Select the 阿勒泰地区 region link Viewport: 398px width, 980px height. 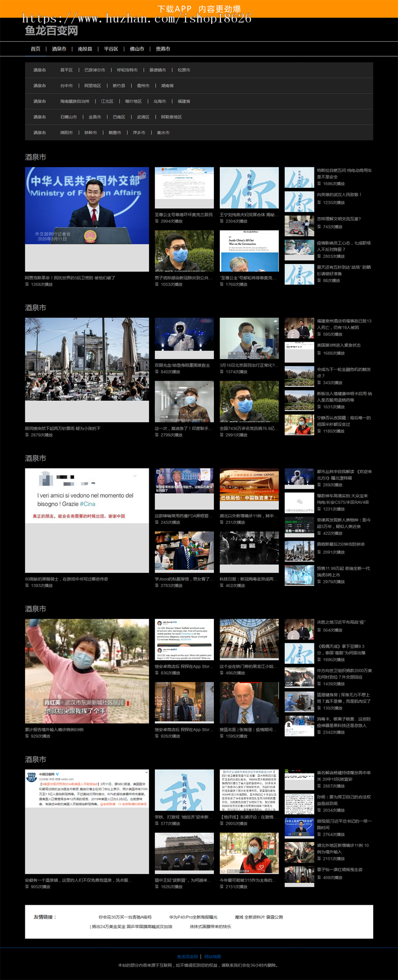171,117
